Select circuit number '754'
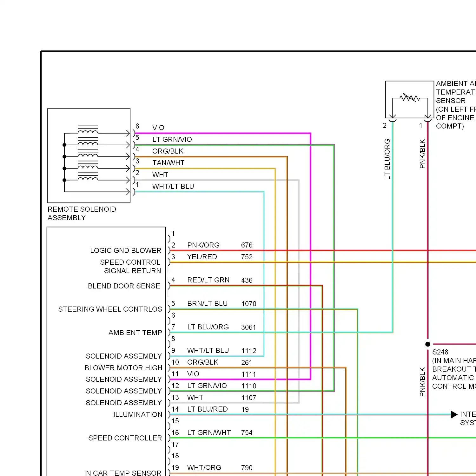Screen dimensions: 476x476 [x=247, y=433]
